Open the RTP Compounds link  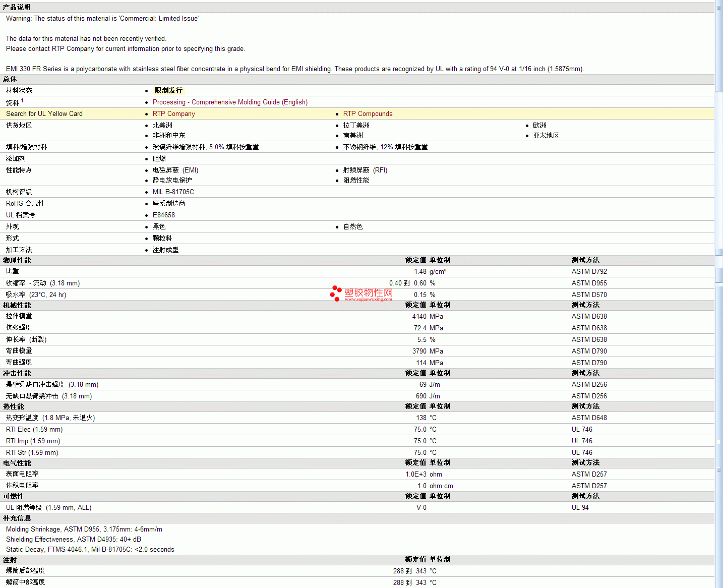(x=368, y=113)
